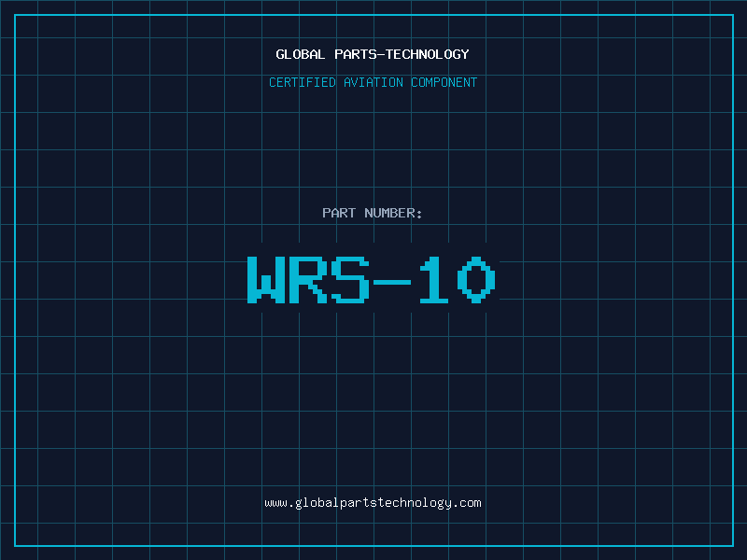Viewport: 747px width, 560px height.
Task: Select the word AVIATION in the subtitle
Action: coord(374,82)
